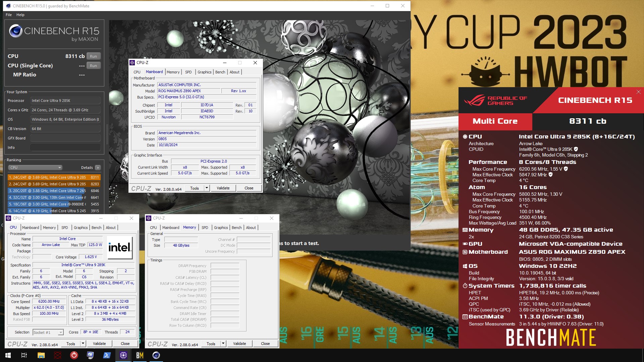Select ranking entry 5 scoring 5455
644x362 pixels.
(54, 204)
